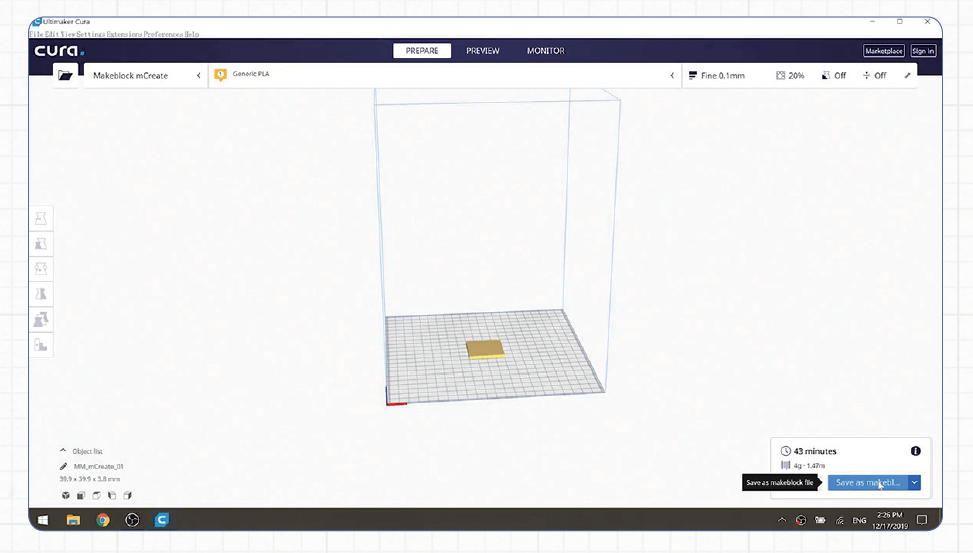Viewport: 973px width, 553px height.
Task: Open dropdown arrow next to Save button
Action: tap(914, 482)
